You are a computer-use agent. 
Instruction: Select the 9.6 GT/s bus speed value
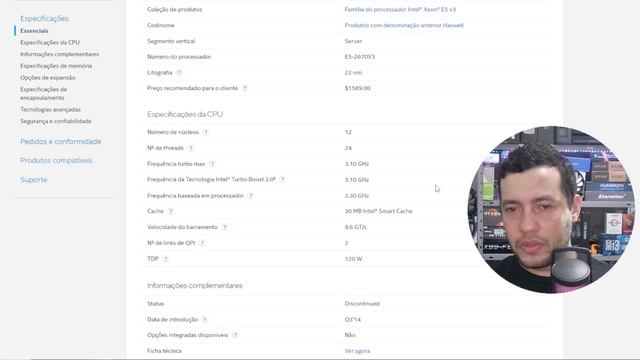pos(356,227)
